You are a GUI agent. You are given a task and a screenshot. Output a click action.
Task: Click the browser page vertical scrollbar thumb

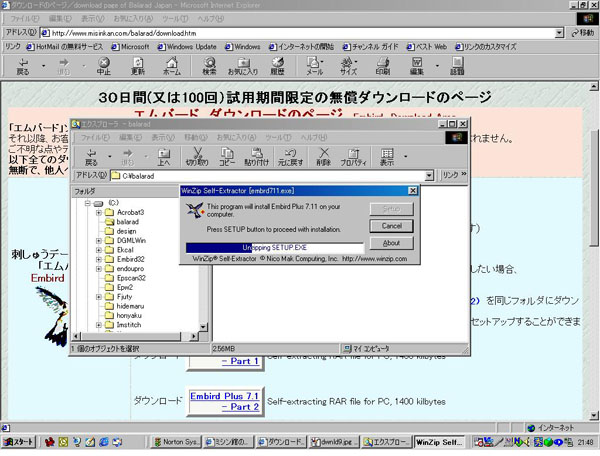coord(594,187)
